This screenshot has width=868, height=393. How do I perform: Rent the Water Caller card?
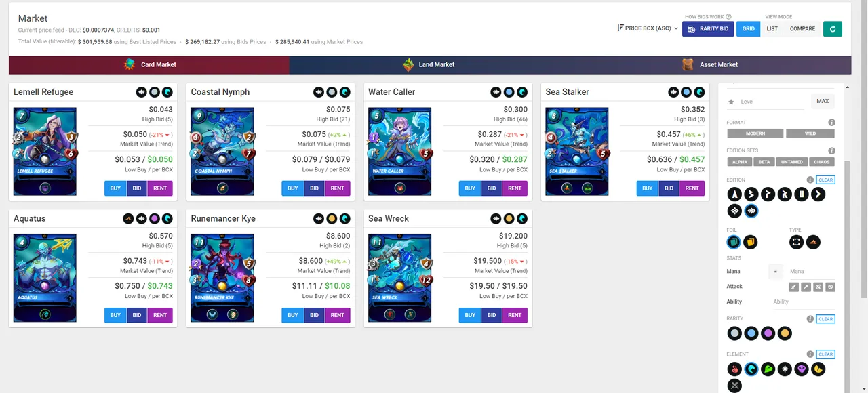(515, 188)
